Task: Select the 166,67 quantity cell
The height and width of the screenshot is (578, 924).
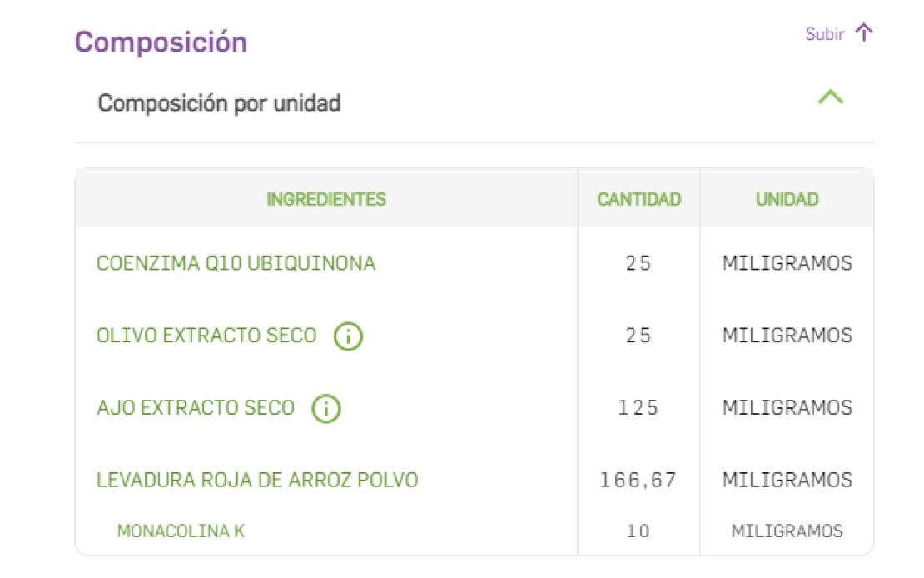Action: click(x=638, y=481)
